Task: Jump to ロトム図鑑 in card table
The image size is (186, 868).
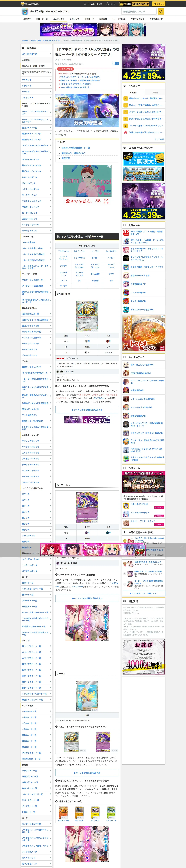Action: (95, 274)
